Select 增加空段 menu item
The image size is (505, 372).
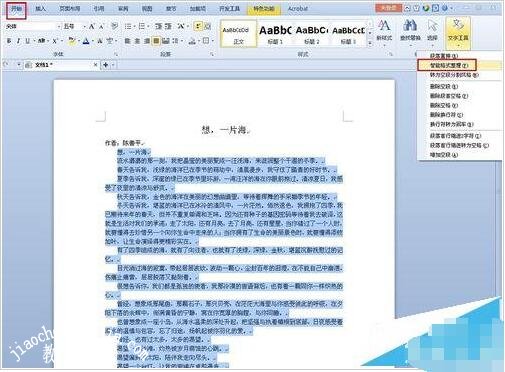click(x=444, y=155)
